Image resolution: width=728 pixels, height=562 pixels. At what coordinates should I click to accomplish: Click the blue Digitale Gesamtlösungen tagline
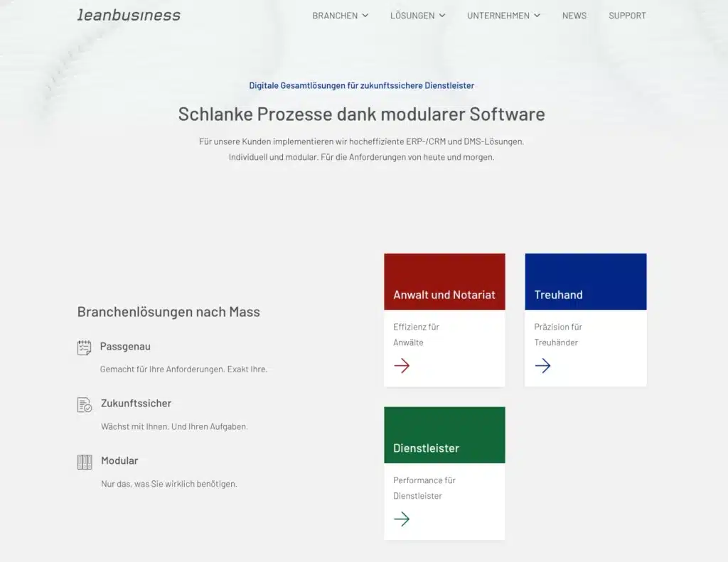pyautogui.click(x=361, y=85)
